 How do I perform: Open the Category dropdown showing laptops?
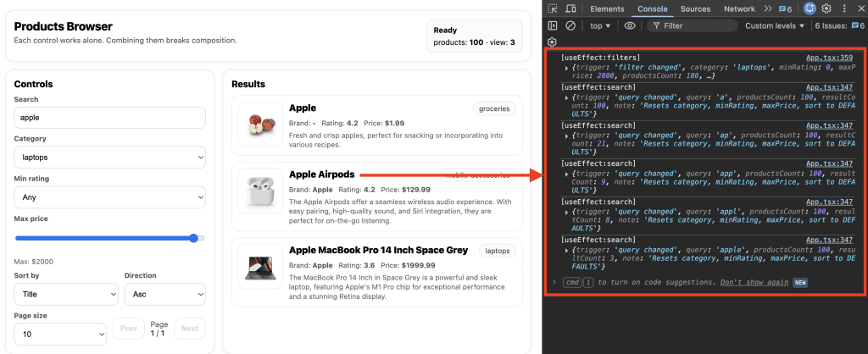click(x=109, y=157)
